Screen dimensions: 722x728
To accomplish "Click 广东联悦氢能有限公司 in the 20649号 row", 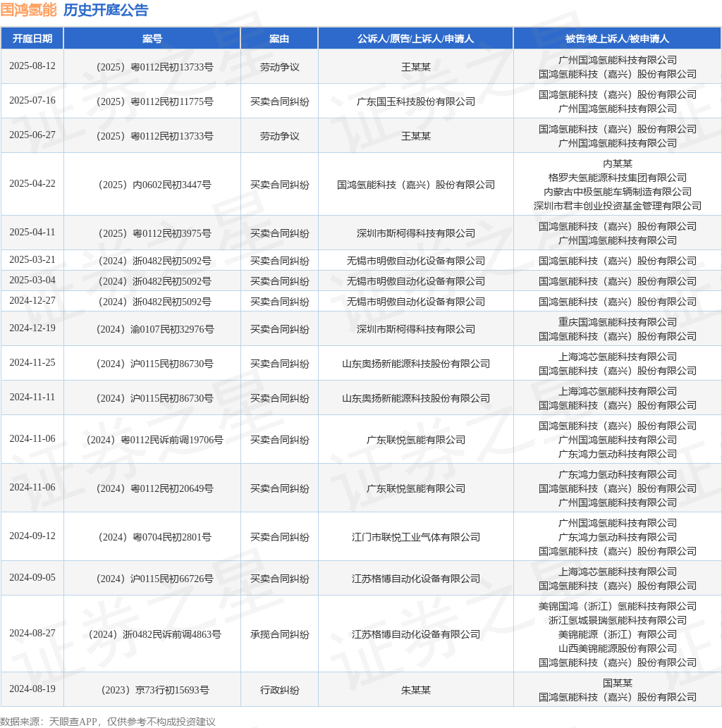I will (416, 488).
